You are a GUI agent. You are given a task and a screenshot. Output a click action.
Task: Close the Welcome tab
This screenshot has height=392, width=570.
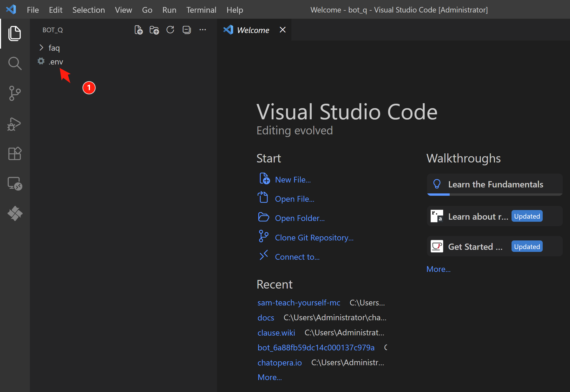(x=283, y=30)
